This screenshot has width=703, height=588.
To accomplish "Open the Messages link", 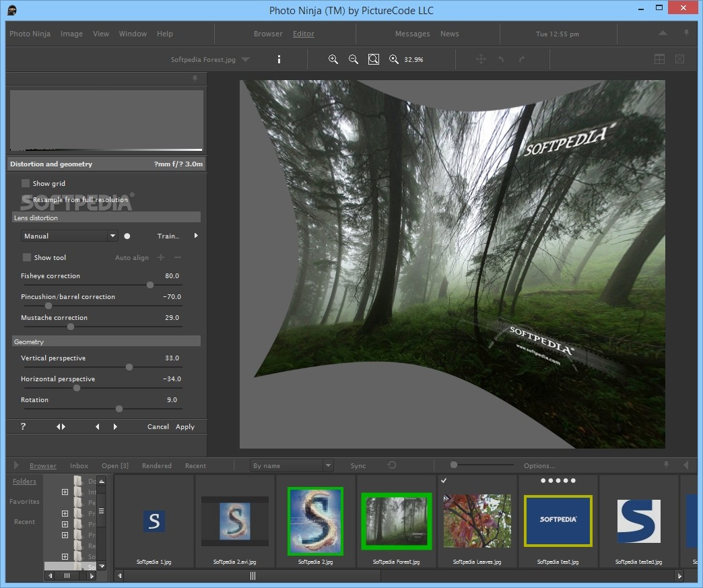I will [413, 34].
